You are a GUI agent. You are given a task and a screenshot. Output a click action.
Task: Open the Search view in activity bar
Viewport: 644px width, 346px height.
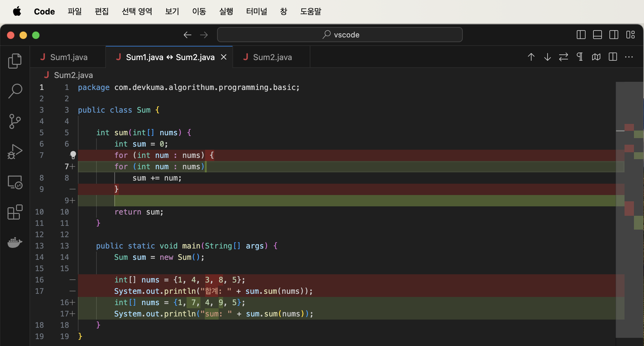15,91
